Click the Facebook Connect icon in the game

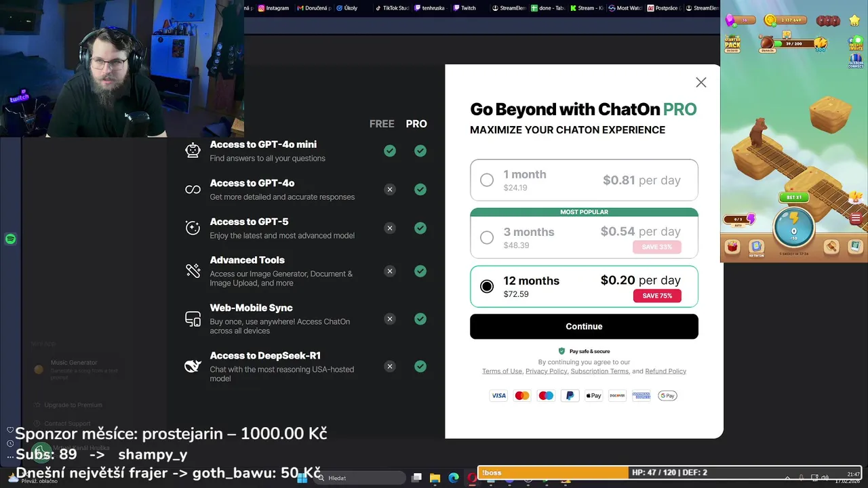tap(855, 61)
